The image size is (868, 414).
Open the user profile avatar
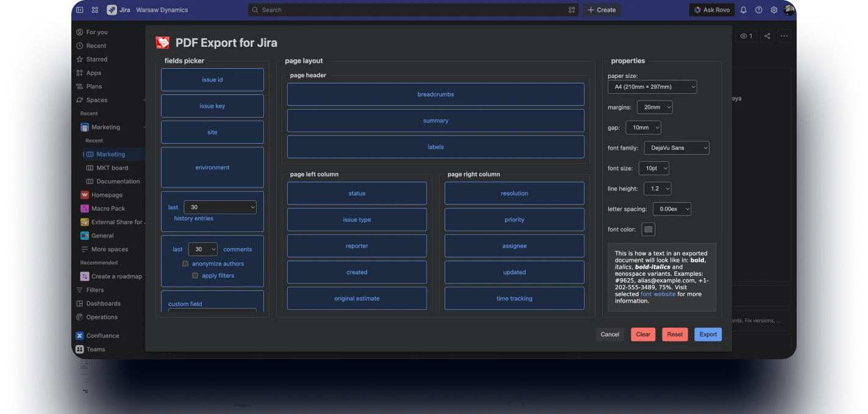[x=789, y=10]
